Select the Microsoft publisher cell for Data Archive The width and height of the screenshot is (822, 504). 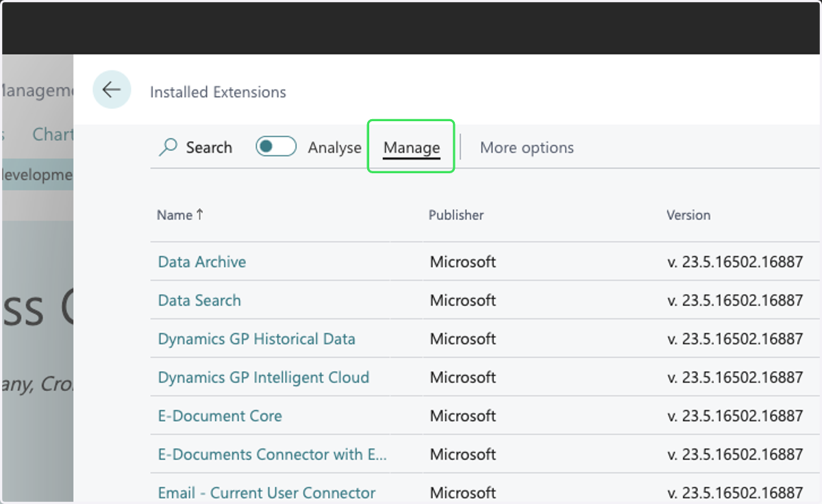(x=463, y=262)
